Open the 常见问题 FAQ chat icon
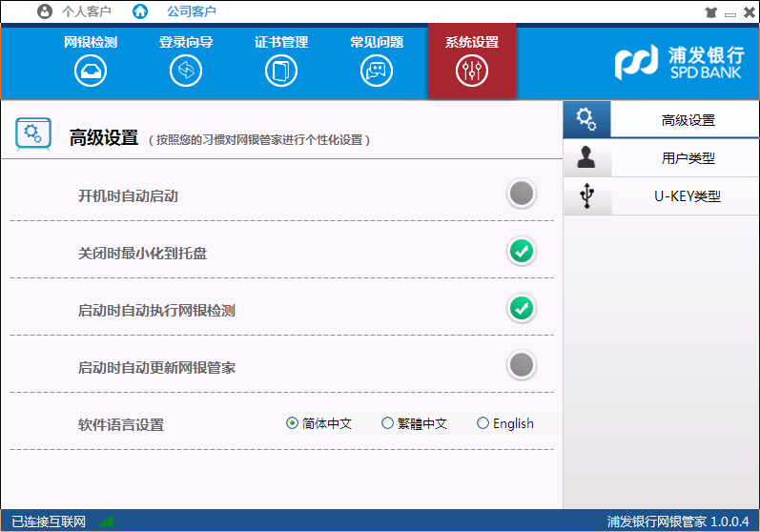The image size is (760, 532). [377, 71]
